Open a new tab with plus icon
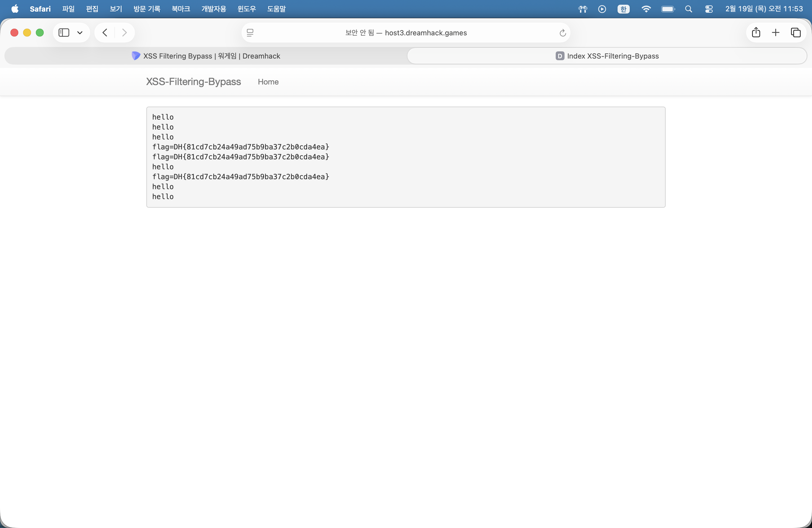 click(x=776, y=33)
